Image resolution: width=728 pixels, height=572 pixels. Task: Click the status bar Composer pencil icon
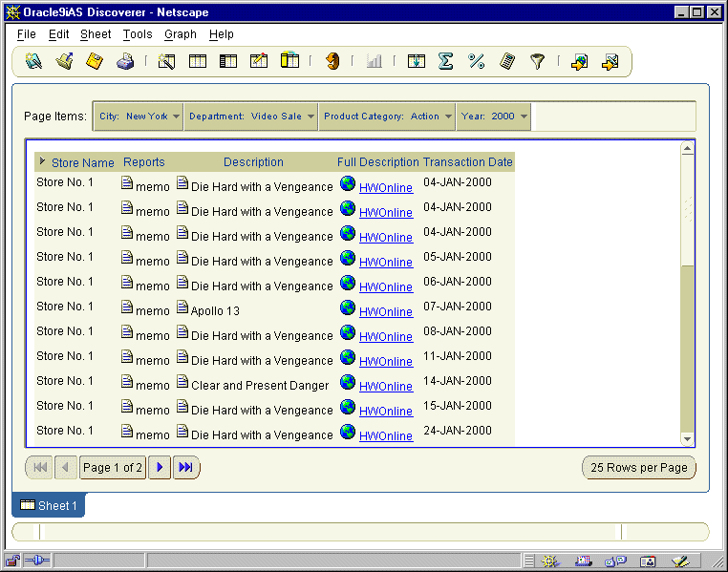point(680,561)
